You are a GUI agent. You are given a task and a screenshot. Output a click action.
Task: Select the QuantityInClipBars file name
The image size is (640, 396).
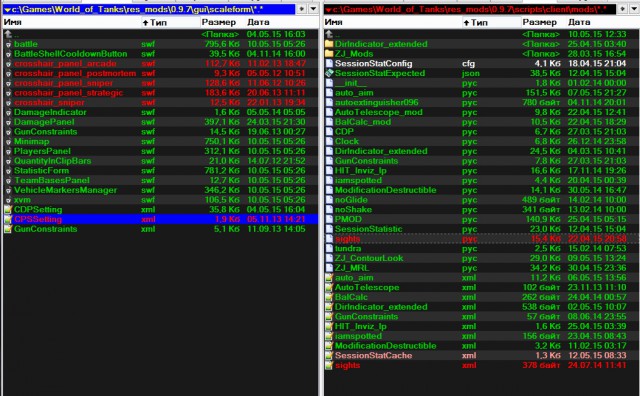pos(53,161)
